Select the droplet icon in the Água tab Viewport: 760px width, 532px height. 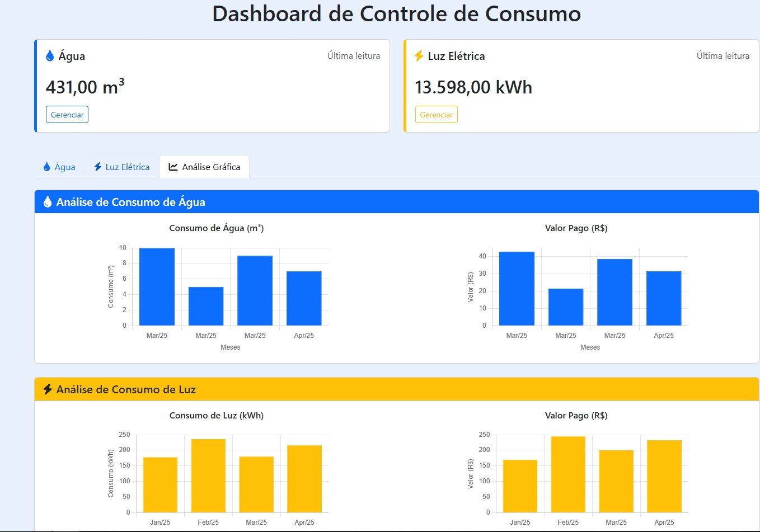click(46, 167)
